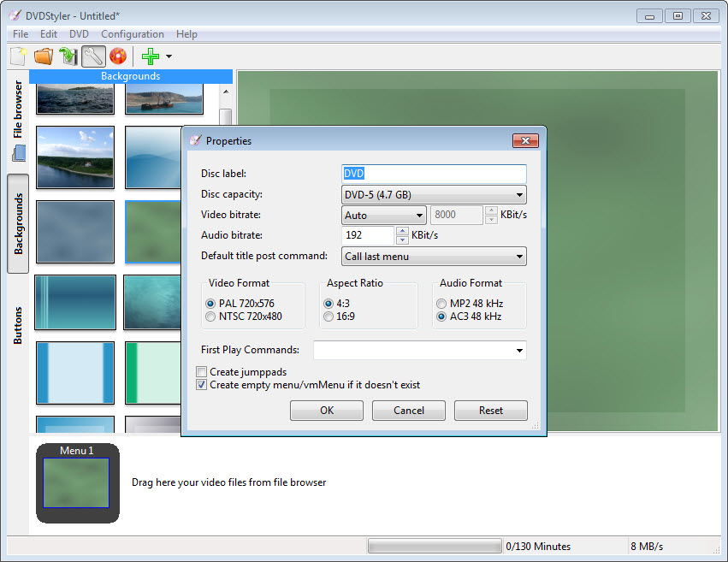728x562 pixels.
Task: Open the Add dropdown arrow in toolbar
Action: (x=169, y=56)
